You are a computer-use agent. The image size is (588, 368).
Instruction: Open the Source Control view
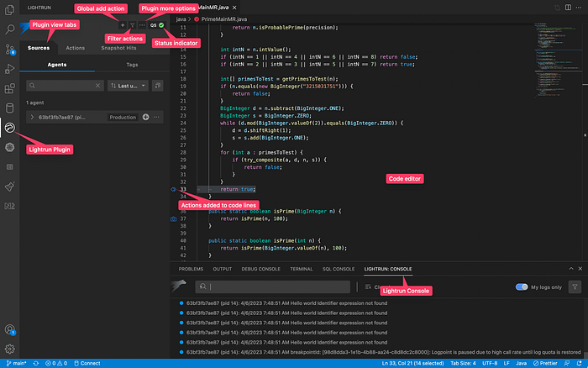tap(10, 49)
